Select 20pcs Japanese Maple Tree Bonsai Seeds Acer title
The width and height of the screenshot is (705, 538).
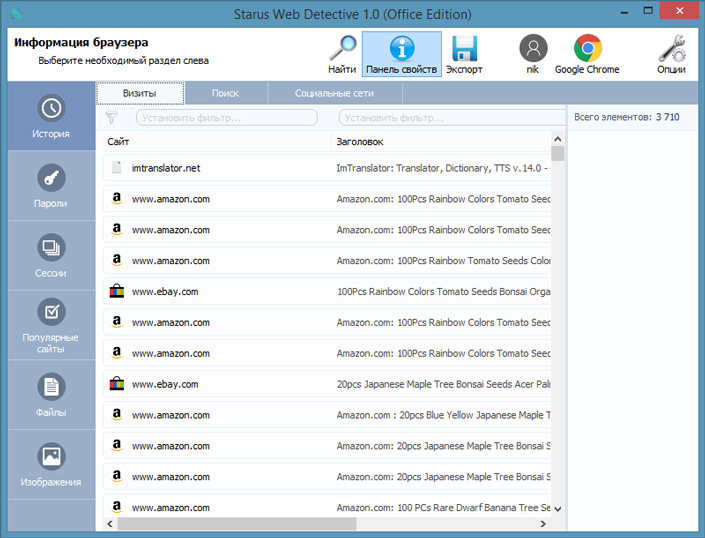click(x=443, y=384)
